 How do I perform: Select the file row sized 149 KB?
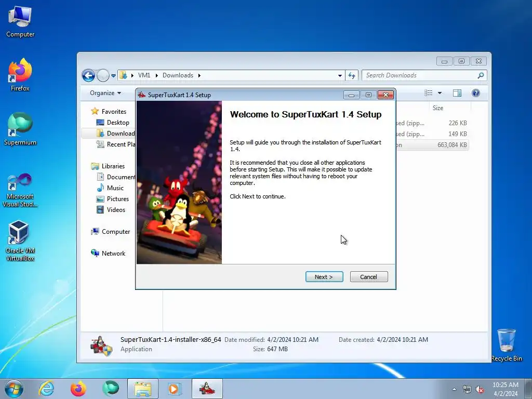[x=432, y=134]
